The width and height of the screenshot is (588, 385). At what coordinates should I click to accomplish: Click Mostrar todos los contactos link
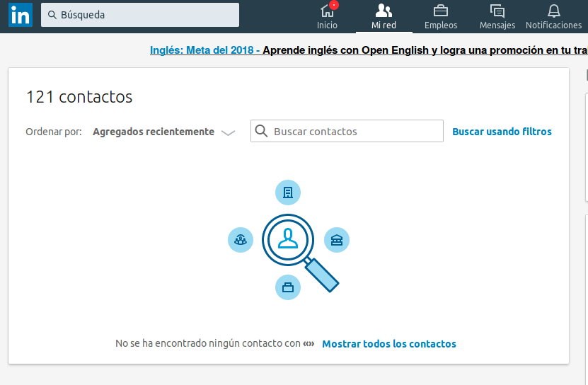389,344
